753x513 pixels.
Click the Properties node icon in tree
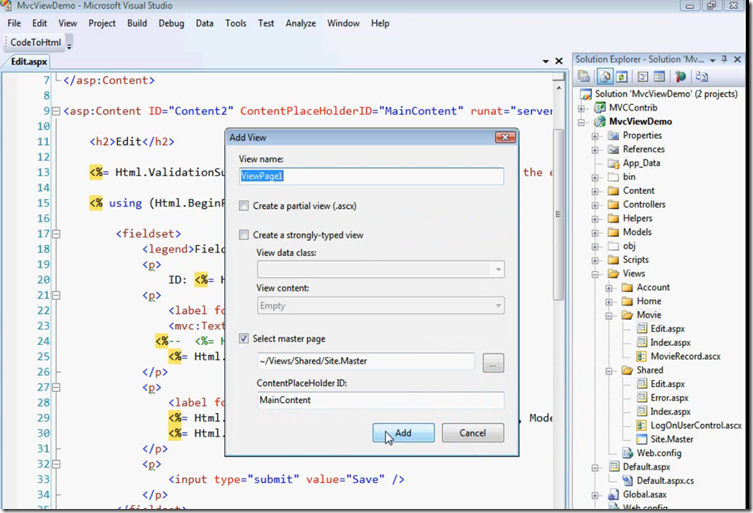click(613, 135)
